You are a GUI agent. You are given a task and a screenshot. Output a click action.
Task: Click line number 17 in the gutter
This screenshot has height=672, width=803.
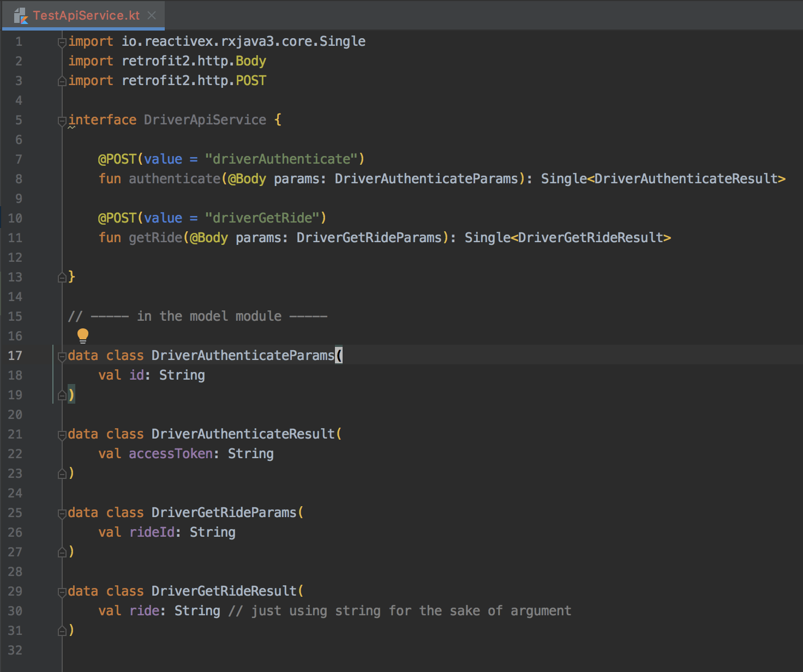15,356
